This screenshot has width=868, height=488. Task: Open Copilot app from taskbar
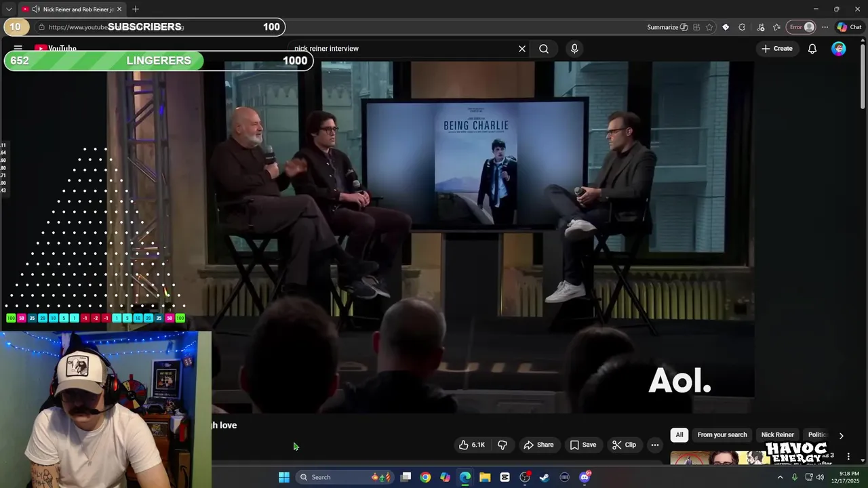click(x=445, y=477)
